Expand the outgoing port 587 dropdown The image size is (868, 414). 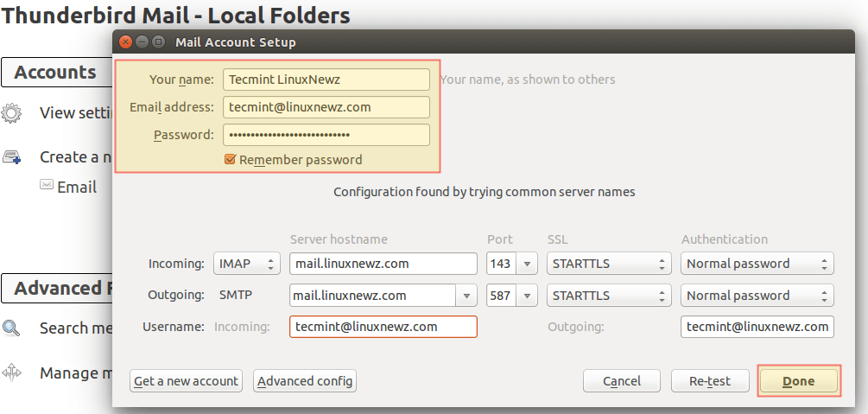(x=527, y=296)
